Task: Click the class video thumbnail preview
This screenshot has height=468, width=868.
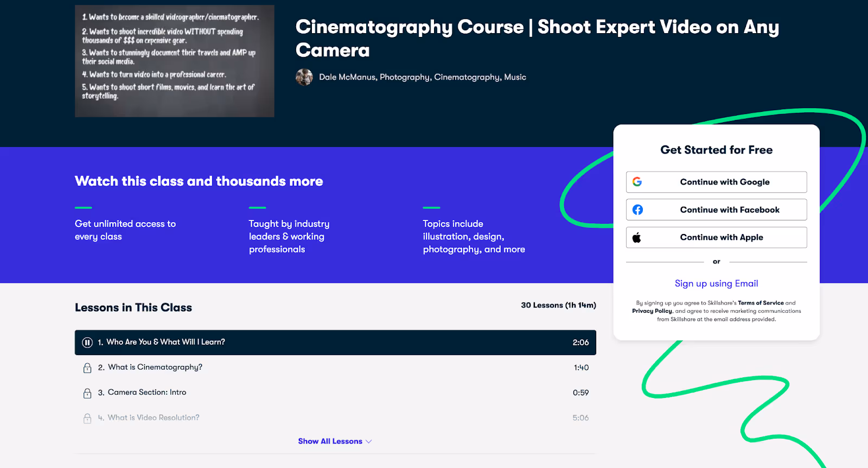Action: 175,61
